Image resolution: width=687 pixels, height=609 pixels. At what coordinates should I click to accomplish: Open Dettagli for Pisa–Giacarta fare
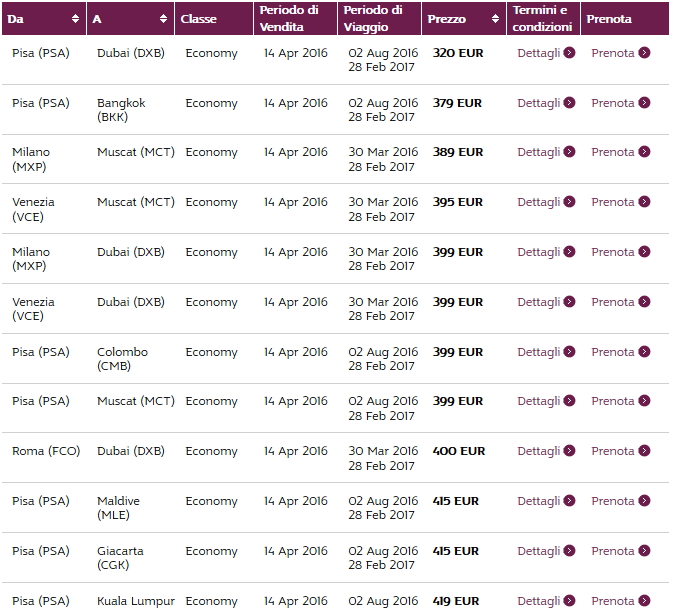point(539,551)
